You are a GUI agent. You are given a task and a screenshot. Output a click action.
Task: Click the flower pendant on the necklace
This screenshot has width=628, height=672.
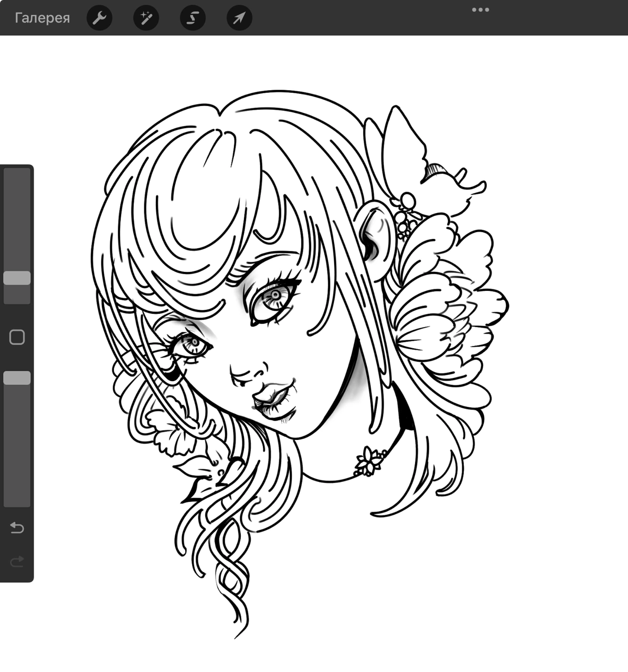click(369, 460)
